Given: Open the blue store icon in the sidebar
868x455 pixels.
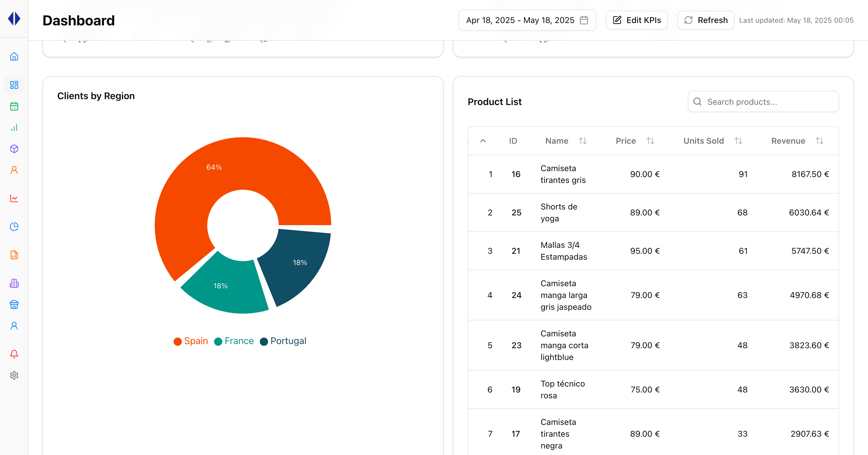Looking at the screenshot, I should tap(14, 305).
